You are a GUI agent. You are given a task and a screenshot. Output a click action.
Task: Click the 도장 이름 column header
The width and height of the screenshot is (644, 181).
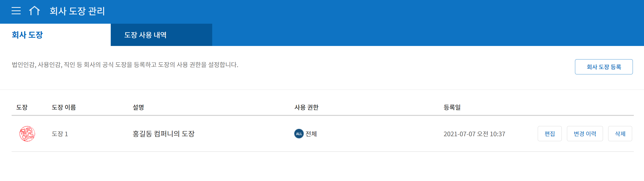coord(64,107)
